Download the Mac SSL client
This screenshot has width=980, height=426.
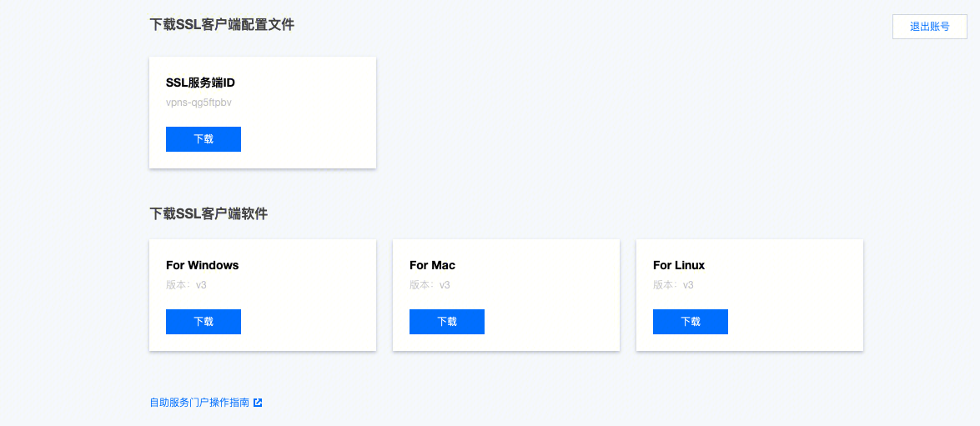pos(447,322)
